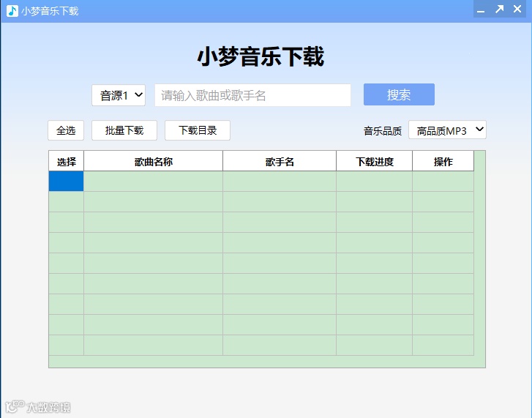Click the 批量下载 batch download button
532x418 pixels.
coord(124,130)
